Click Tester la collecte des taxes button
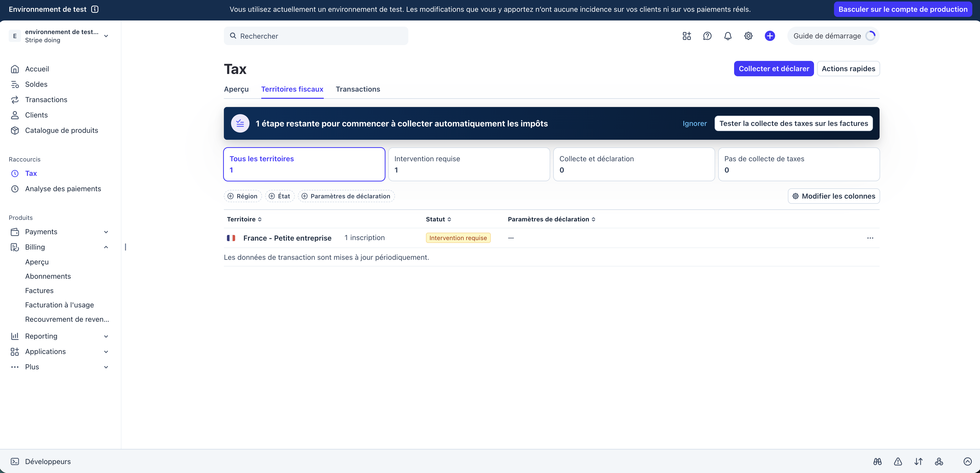The height and width of the screenshot is (473, 980). [x=794, y=123]
